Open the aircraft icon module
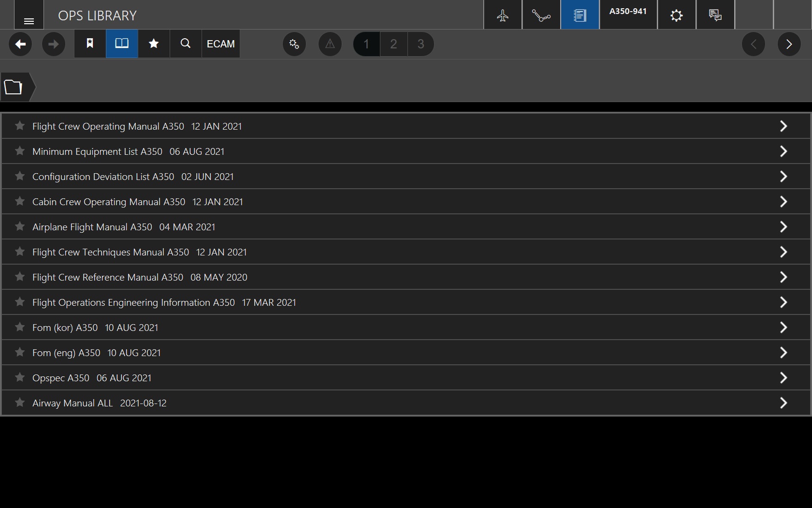Image resolution: width=812 pixels, height=508 pixels. tap(503, 15)
